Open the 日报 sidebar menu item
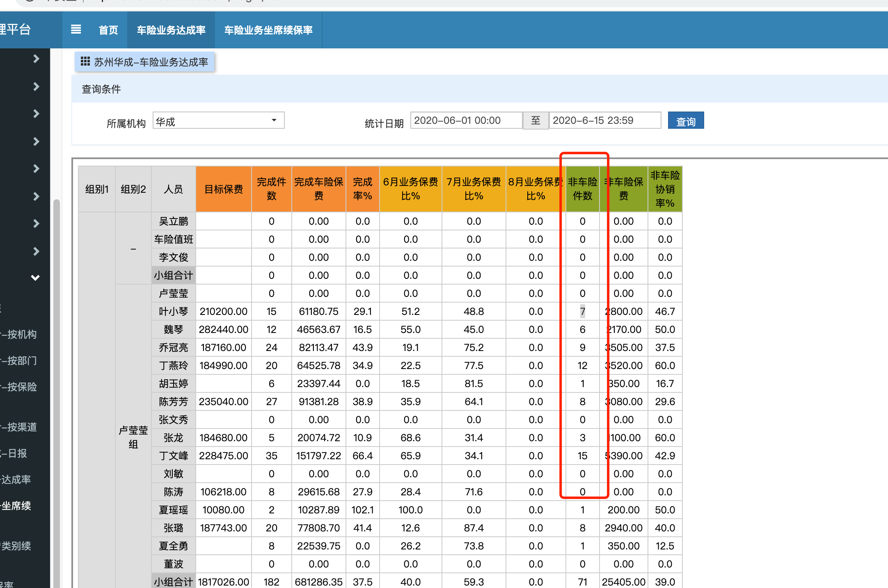The image size is (888, 588). (14, 453)
